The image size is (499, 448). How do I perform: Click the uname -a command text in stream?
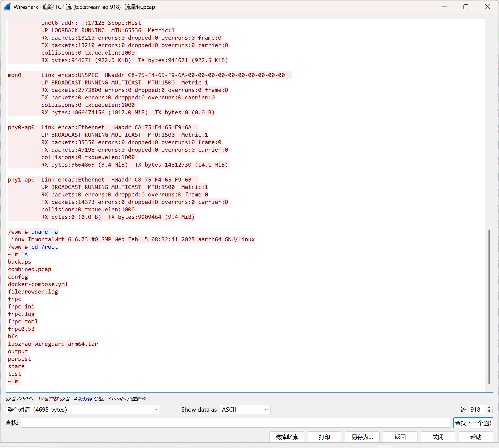click(44, 232)
